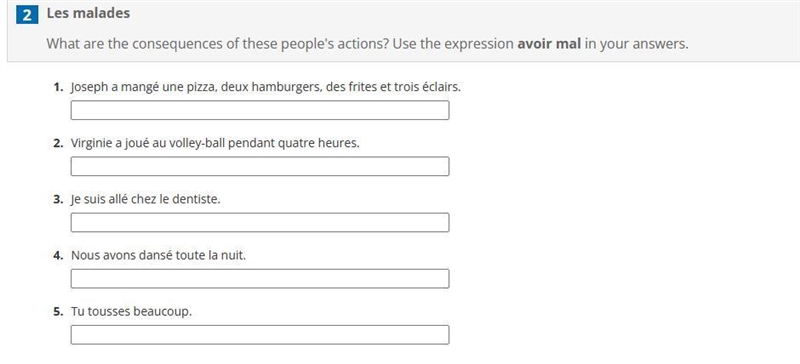800x364 pixels.
Task: Click the answer field for question 4
Action: point(260,279)
